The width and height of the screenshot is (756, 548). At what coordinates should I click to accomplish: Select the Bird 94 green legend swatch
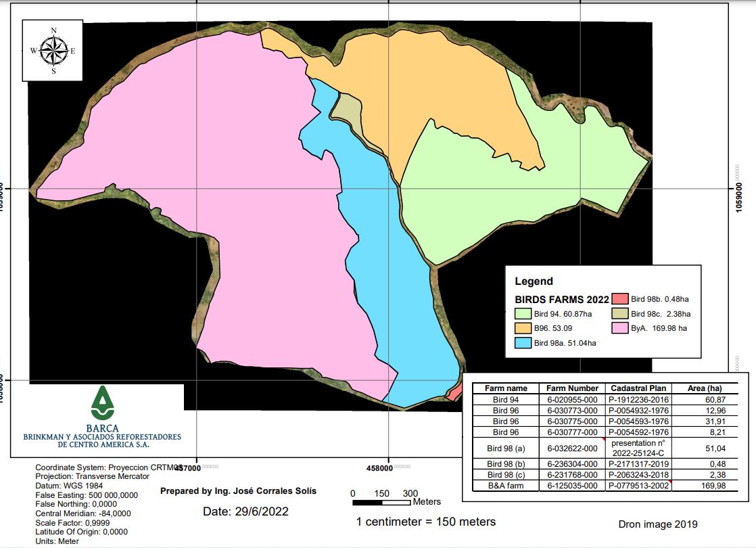(523, 314)
